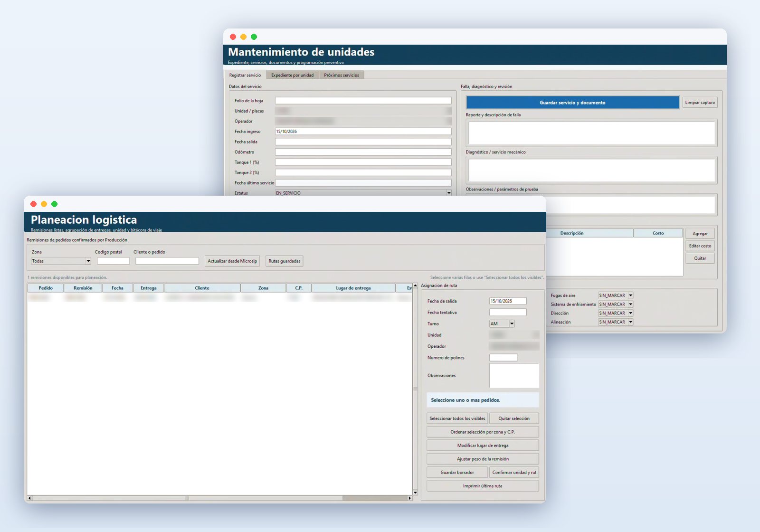Click the Descripción column header in costs table
This screenshot has width=760, height=532.
[589, 233]
